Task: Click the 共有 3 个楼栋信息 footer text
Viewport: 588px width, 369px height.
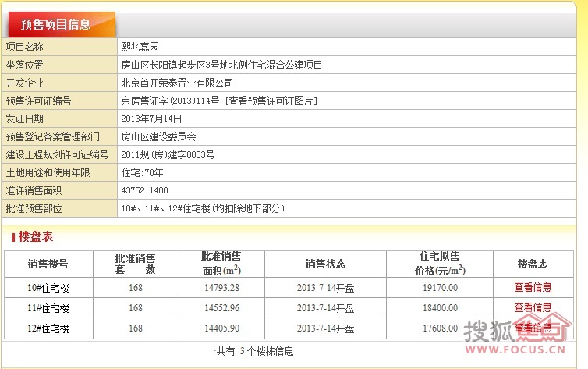Action: (x=255, y=352)
